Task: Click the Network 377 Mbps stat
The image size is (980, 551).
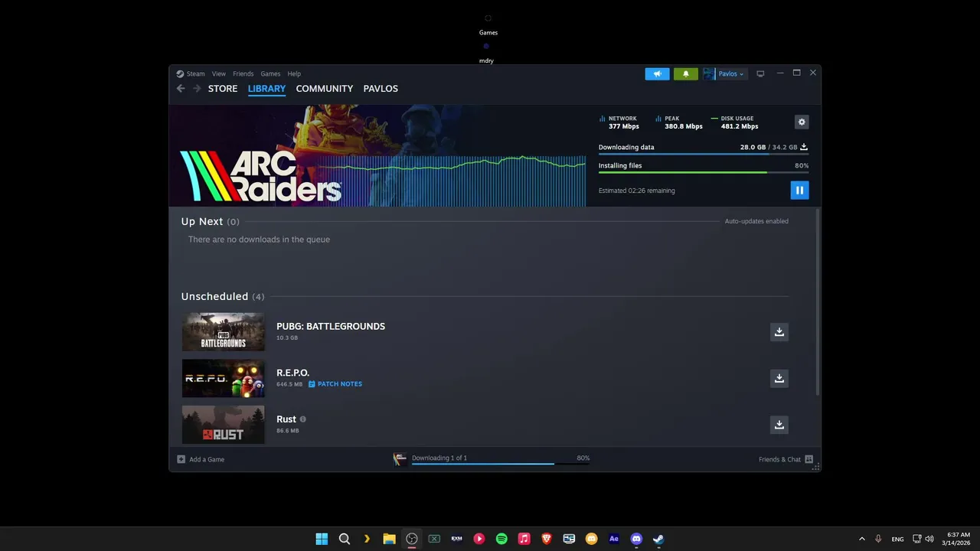Action: (619, 122)
